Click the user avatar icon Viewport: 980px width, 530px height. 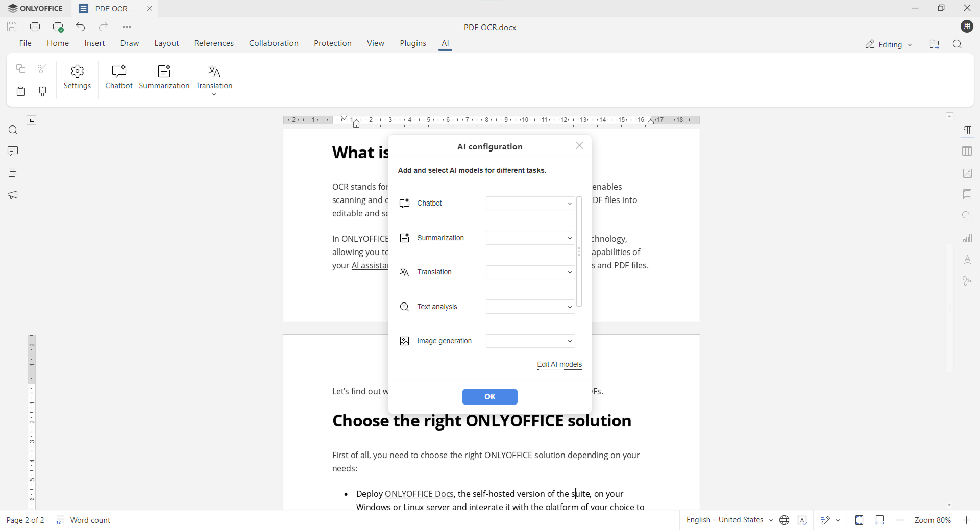967,27
